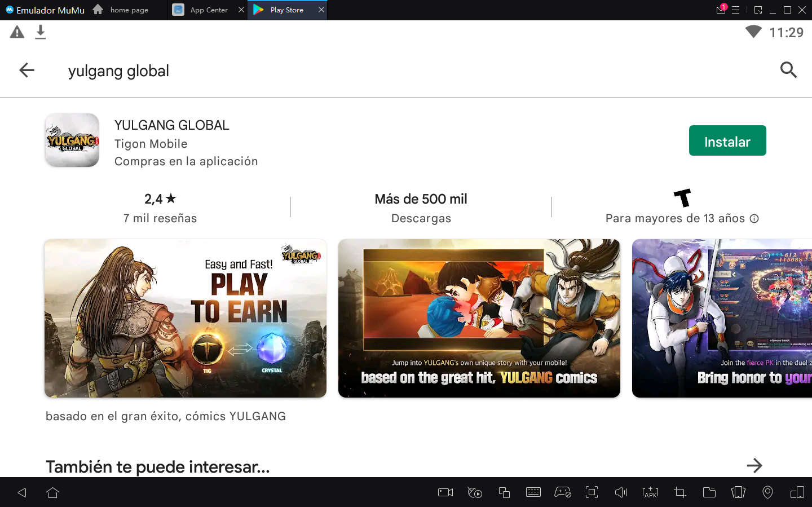Show age rating info for 13 años
The image size is (812, 507).
[x=754, y=219]
